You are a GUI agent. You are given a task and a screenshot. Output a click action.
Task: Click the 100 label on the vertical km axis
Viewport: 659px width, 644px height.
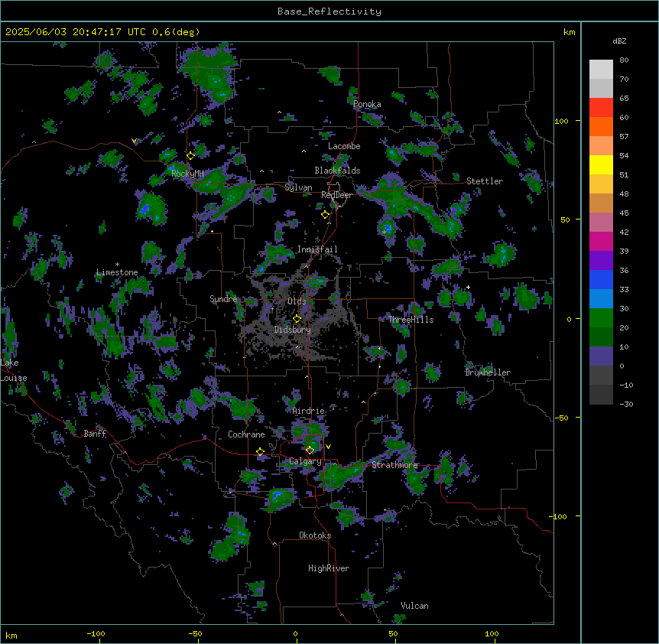point(561,121)
